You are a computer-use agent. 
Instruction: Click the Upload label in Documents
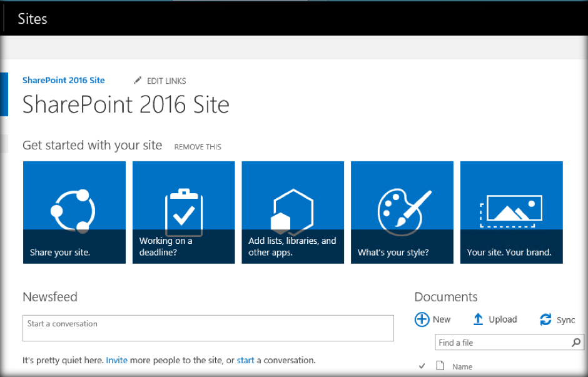[x=503, y=319]
